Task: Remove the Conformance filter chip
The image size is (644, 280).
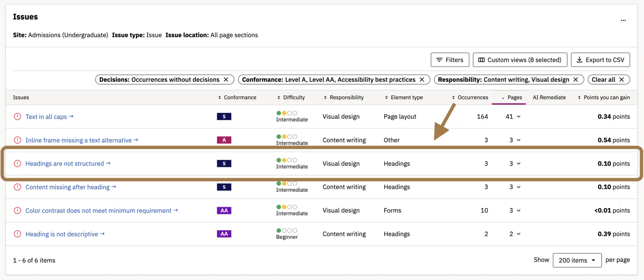Action: click(422, 80)
